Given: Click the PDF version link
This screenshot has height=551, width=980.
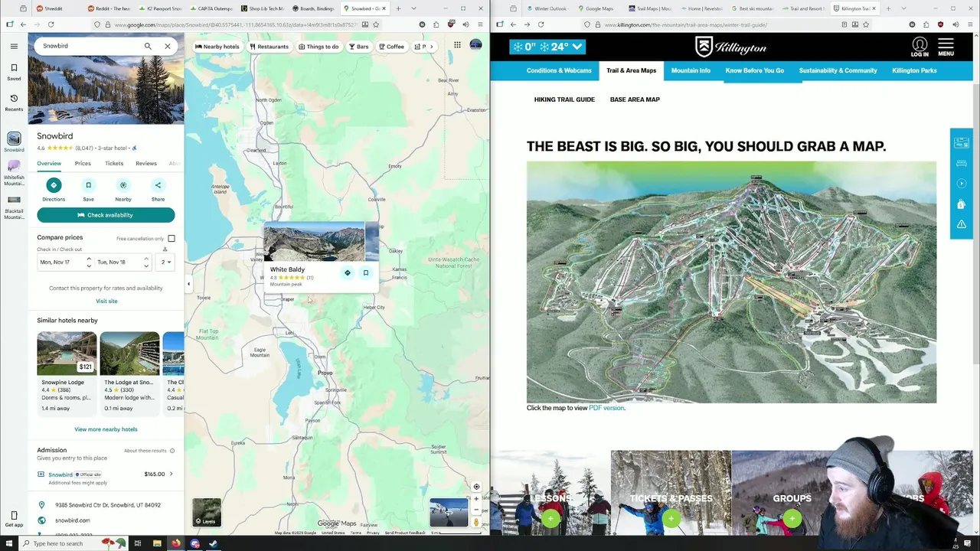Looking at the screenshot, I should tap(606, 408).
